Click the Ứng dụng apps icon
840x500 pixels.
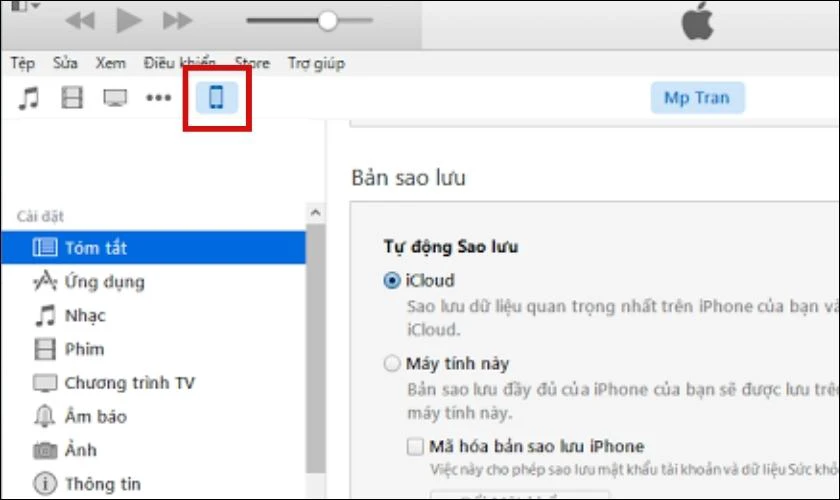pos(44,281)
